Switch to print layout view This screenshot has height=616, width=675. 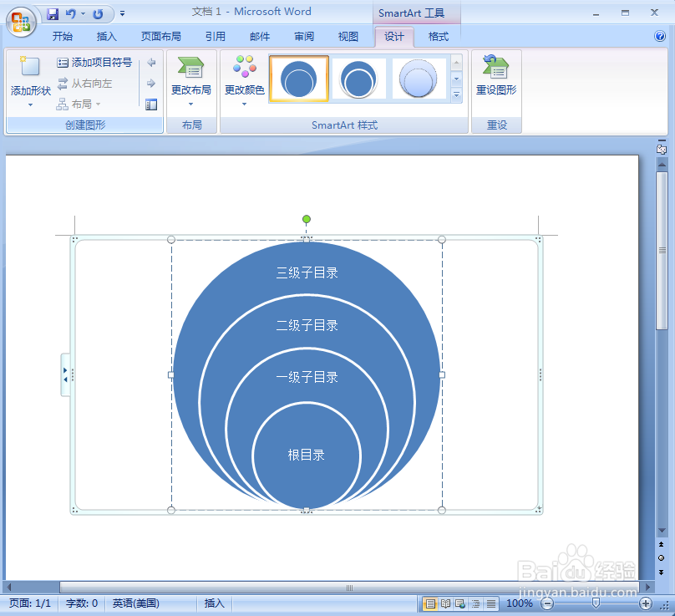tap(430, 604)
